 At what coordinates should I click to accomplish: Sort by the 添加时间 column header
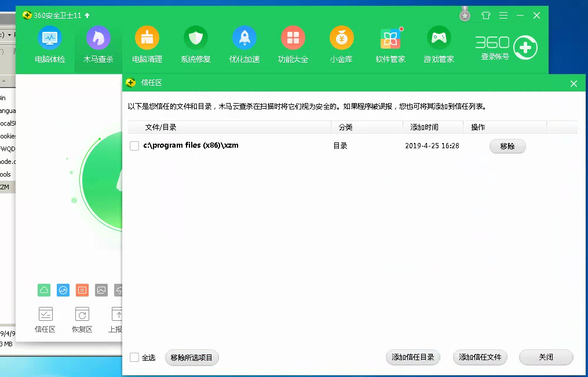click(425, 127)
